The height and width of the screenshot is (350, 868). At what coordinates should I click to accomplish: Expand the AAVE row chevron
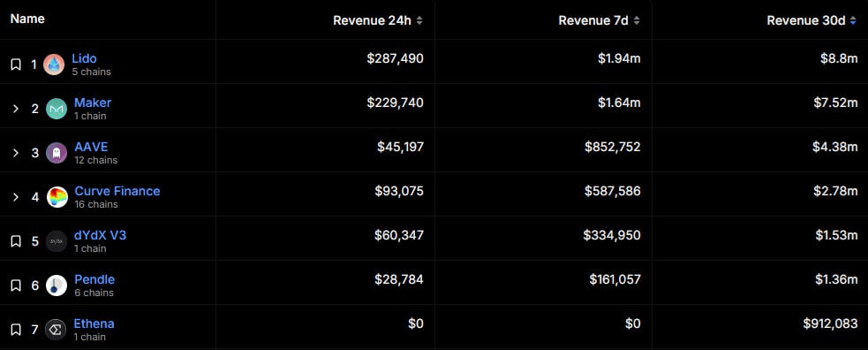click(16, 153)
